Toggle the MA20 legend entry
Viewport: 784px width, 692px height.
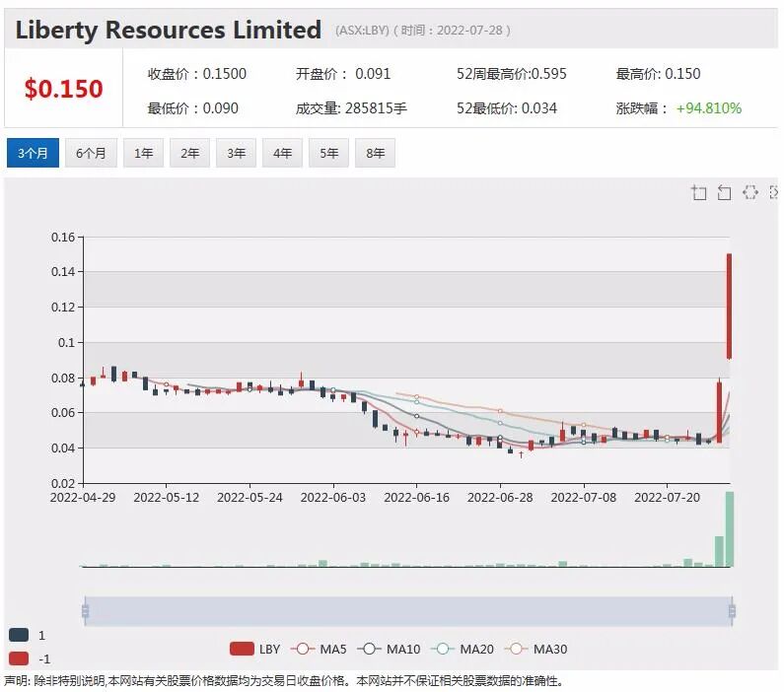pos(462,649)
